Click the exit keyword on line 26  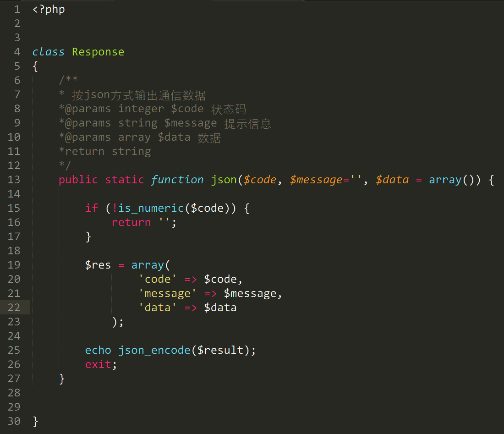click(x=98, y=364)
